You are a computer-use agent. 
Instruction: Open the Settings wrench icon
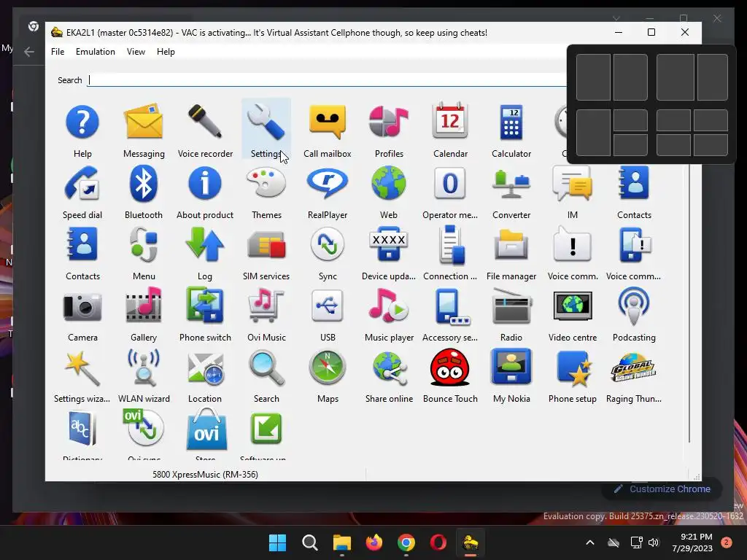pos(266,122)
